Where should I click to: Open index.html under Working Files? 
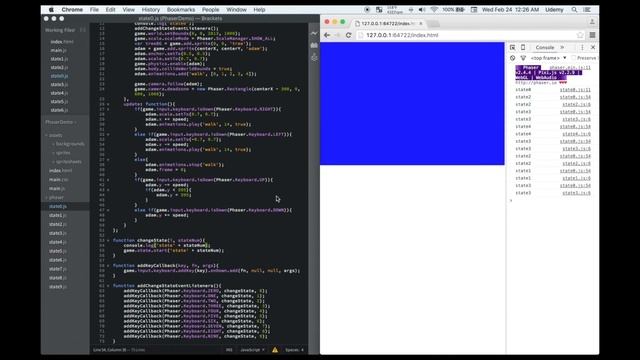pyautogui.click(x=62, y=42)
